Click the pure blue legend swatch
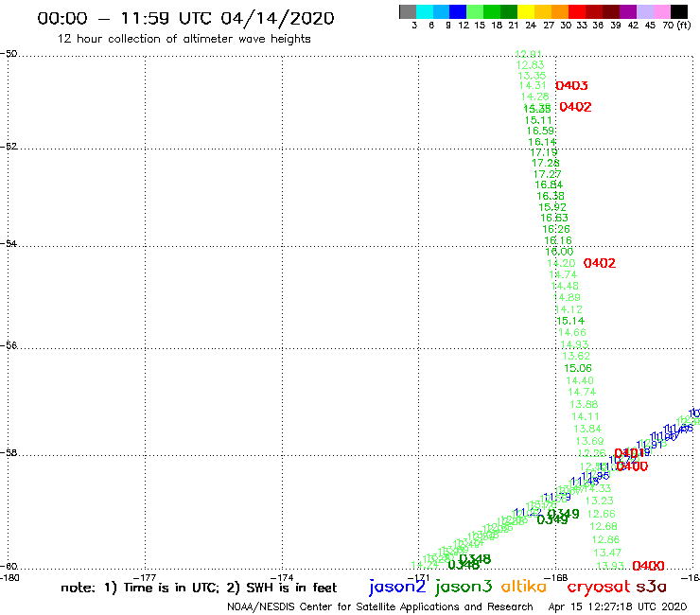The height and width of the screenshot is (615, 700). (458, 11)
